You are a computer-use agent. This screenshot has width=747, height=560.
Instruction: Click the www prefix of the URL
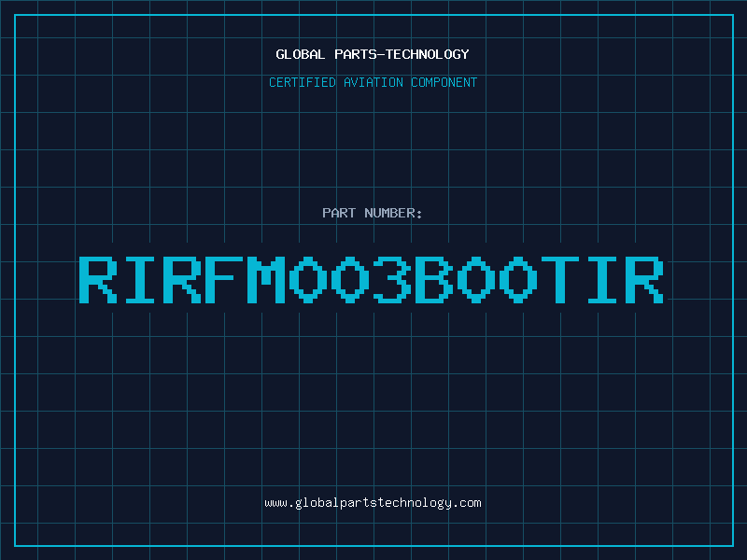point(276,503)
